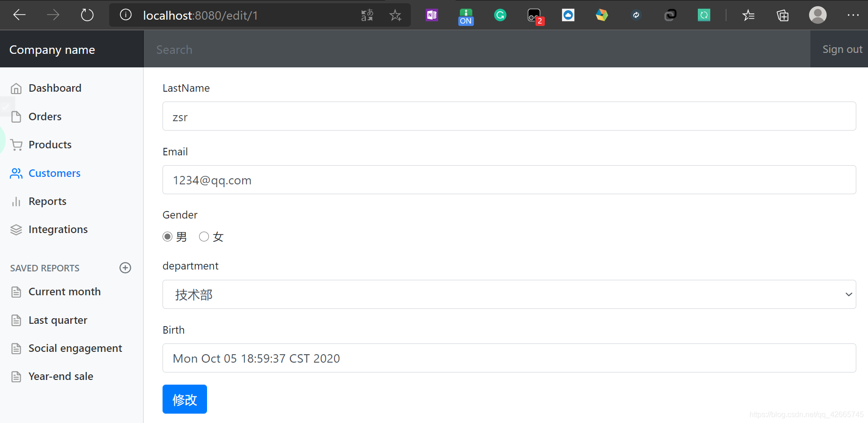Click the dark chain-link extension icon
Image resolution: width=868 pixels, height=423 pixels.
pos(670,15)
